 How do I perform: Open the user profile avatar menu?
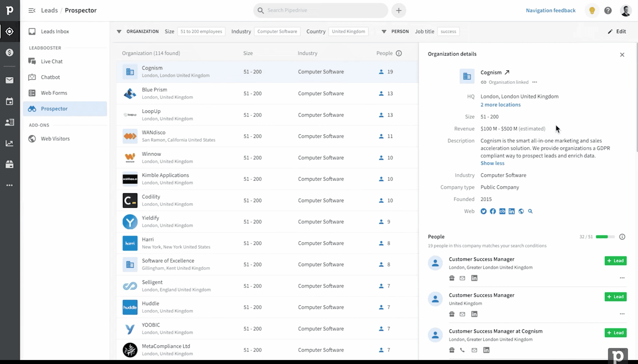(x=626, y=10)
